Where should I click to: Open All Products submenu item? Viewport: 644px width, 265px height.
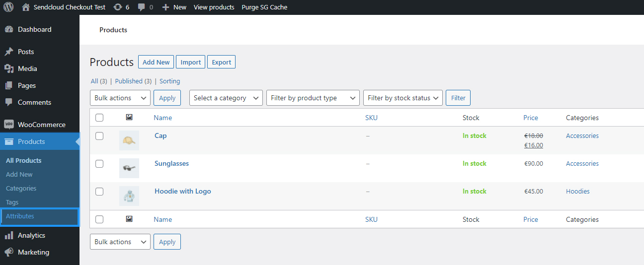(24, 160)
